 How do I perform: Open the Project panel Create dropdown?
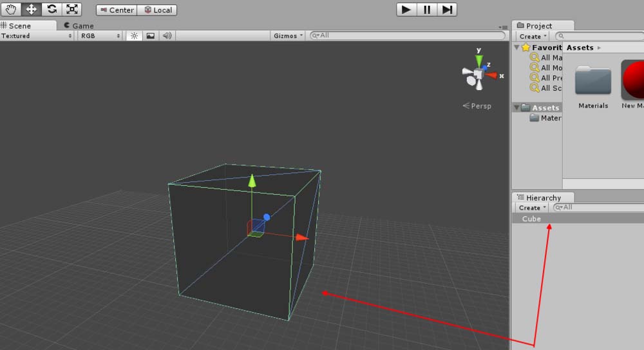533,36
